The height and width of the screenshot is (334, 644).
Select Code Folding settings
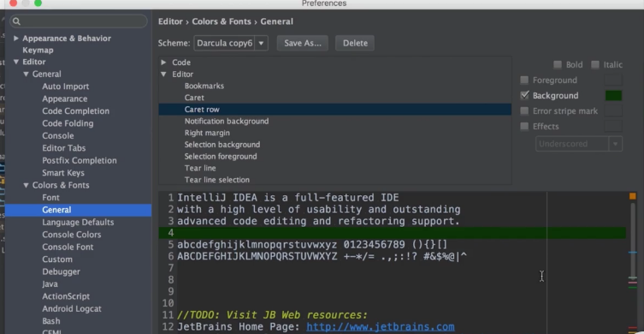68,123
